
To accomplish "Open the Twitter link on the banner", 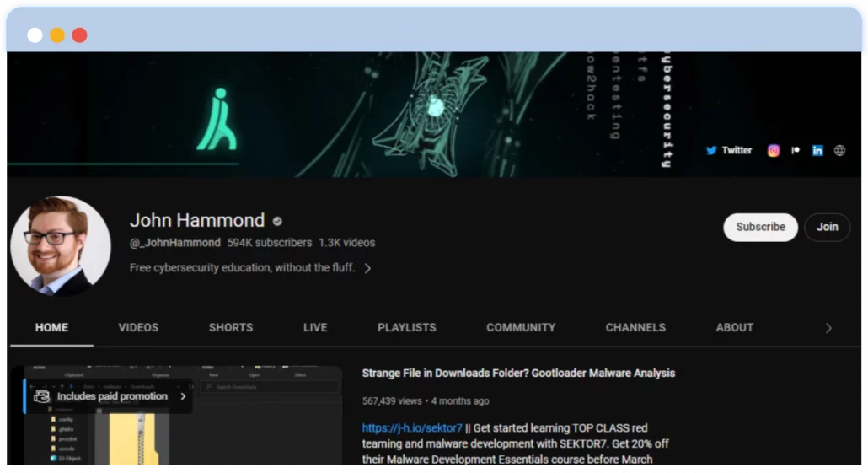I will (x=728, y=150).
